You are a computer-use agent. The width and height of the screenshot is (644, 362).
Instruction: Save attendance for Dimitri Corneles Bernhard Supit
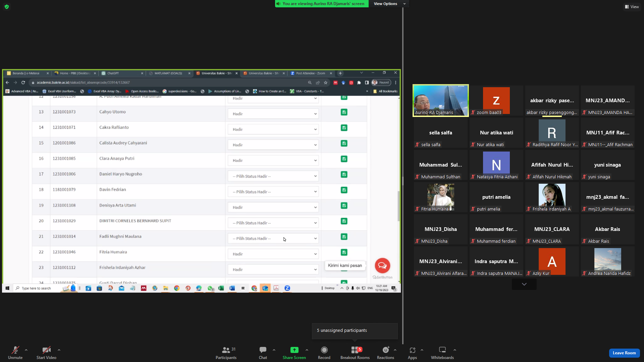(x=344, y=221)
